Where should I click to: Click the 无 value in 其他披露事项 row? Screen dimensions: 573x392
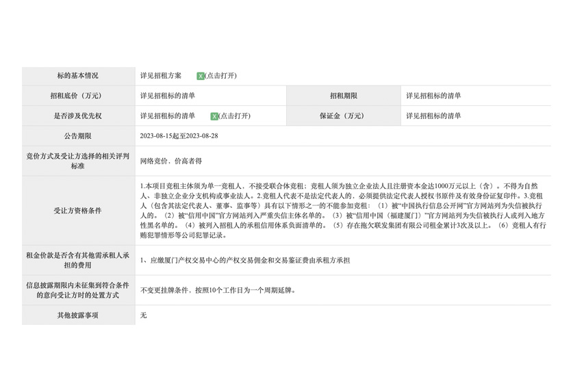click(x=143, y=315)
